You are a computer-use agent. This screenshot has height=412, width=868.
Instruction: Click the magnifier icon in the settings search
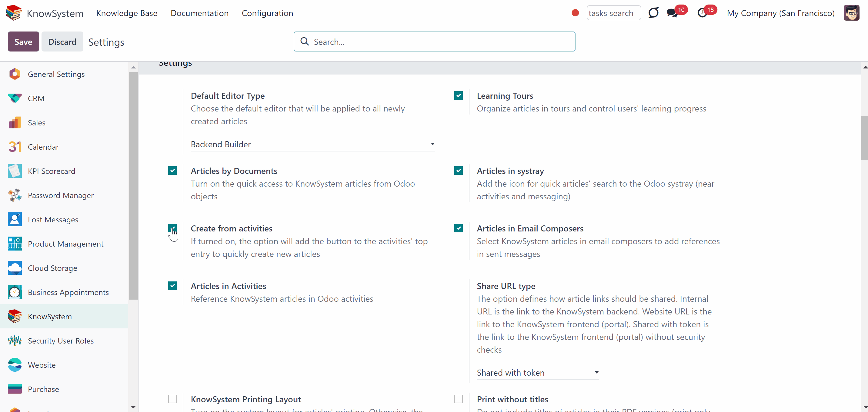[305, 42]
